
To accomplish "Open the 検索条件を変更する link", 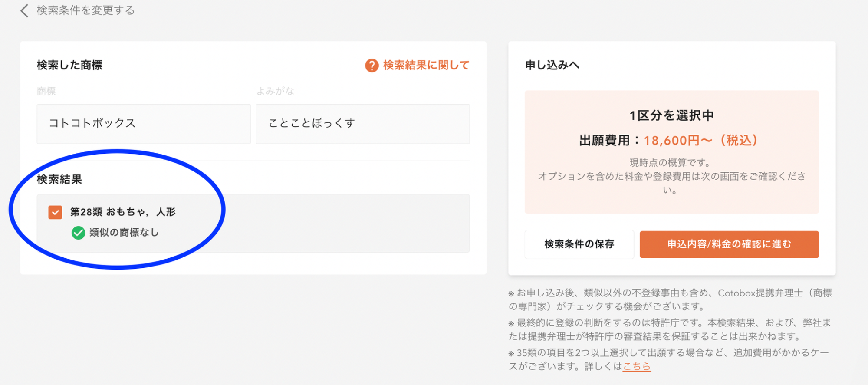I will pos(85,10).
